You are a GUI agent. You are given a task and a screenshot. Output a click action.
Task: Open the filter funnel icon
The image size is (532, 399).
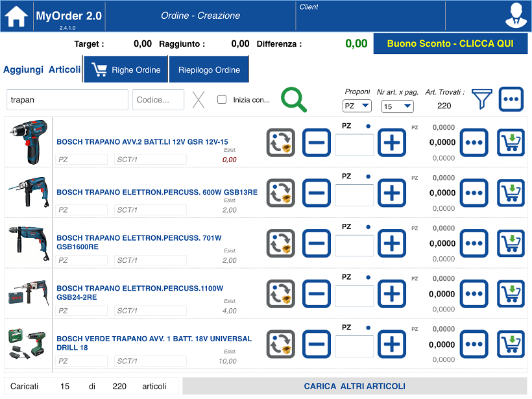click(x=482, y=99)
